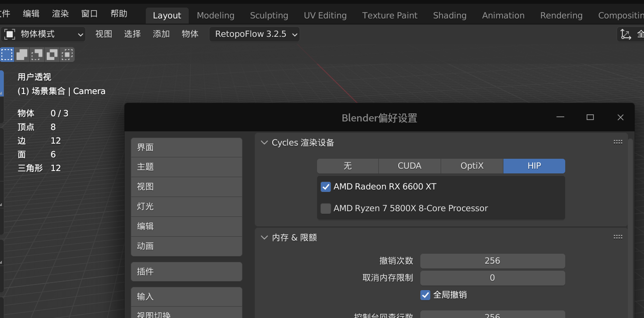This screenshot has height=318, width=644.
Task: Click the 撤销次数 256 value slider
Action: 492,260
